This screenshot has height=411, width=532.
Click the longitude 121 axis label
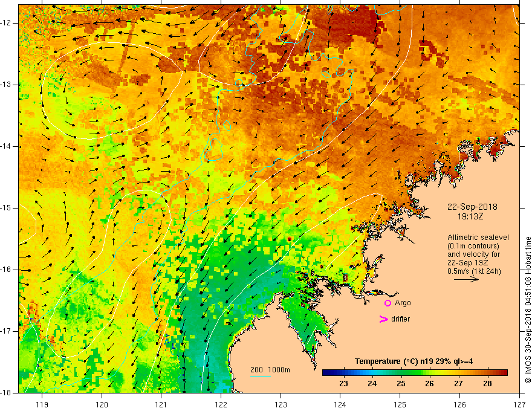(x=161, y=404)
